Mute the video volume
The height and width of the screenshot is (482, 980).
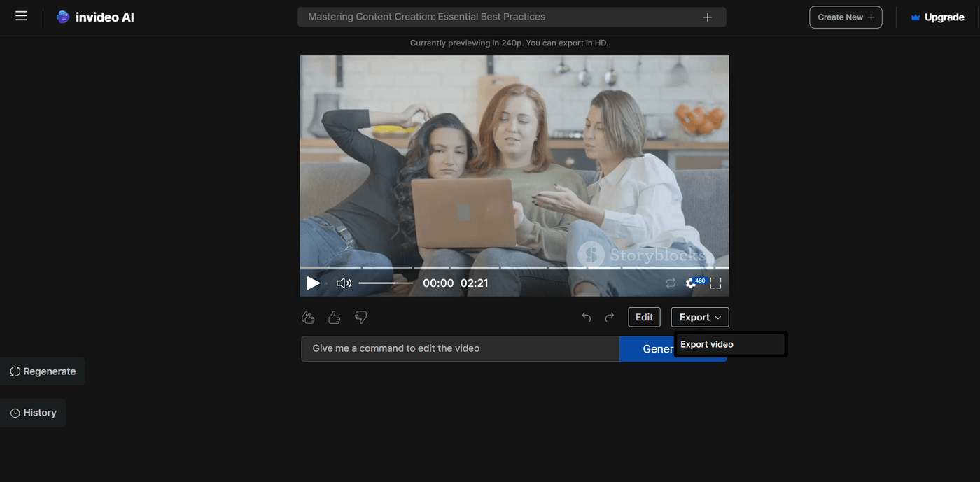(343, 283)
